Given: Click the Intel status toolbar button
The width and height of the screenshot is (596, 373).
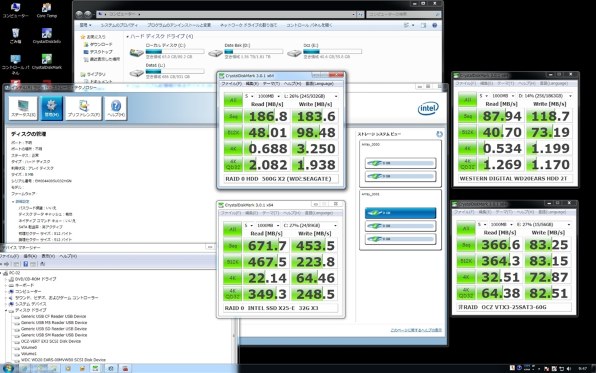Looking at the screenshot, I should [x=23, y=108].
